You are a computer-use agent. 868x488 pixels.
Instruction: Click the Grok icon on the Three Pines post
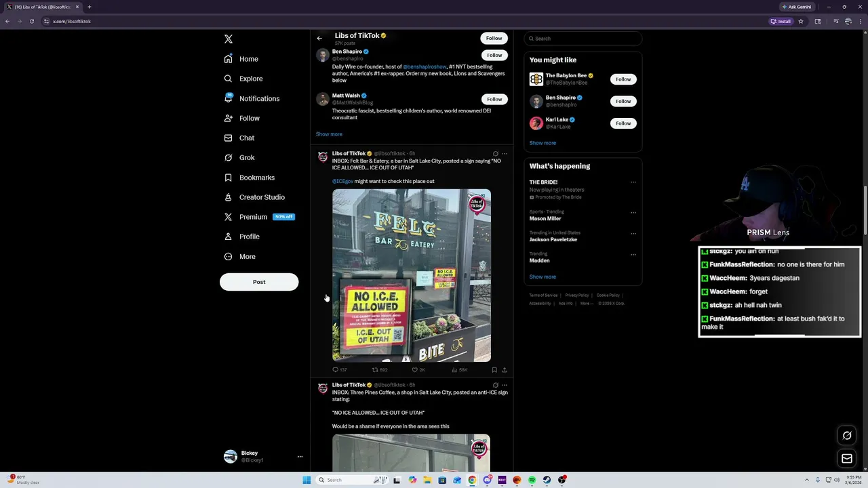(496, 385)
